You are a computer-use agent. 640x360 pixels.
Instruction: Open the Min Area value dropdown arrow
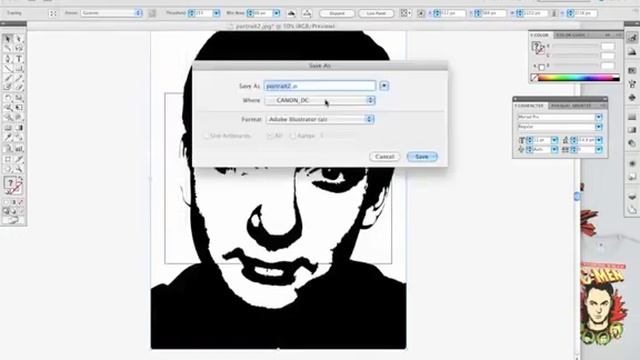[x=276, y=13]
